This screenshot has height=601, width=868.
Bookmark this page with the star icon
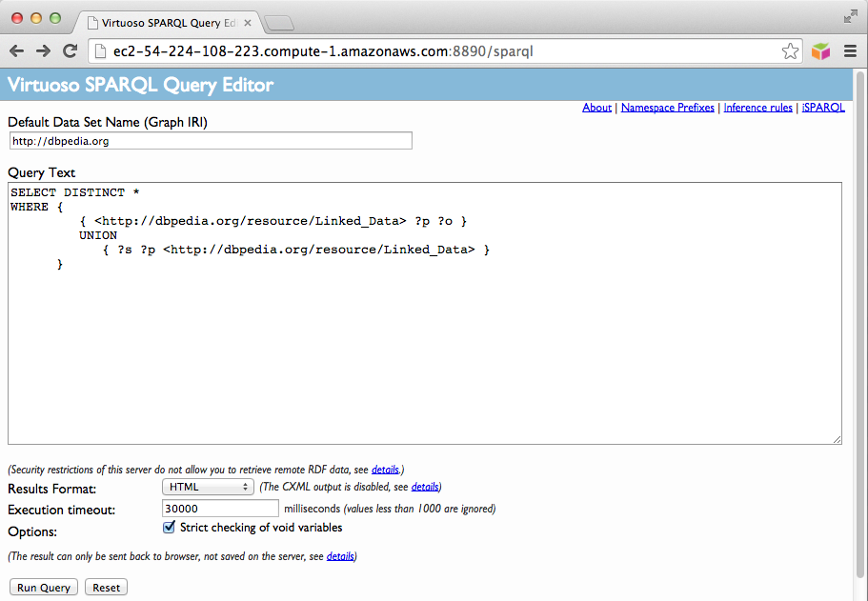[790, 51]
